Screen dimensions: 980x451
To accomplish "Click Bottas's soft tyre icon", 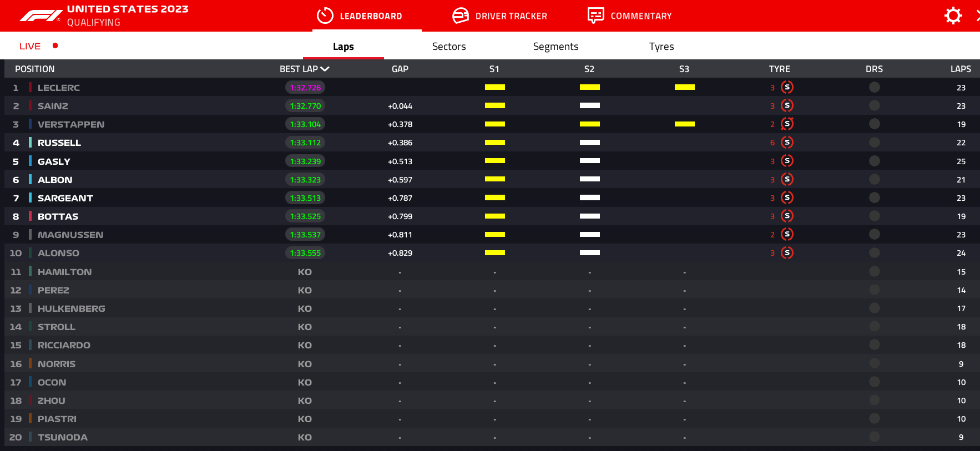I will [787, 216].
